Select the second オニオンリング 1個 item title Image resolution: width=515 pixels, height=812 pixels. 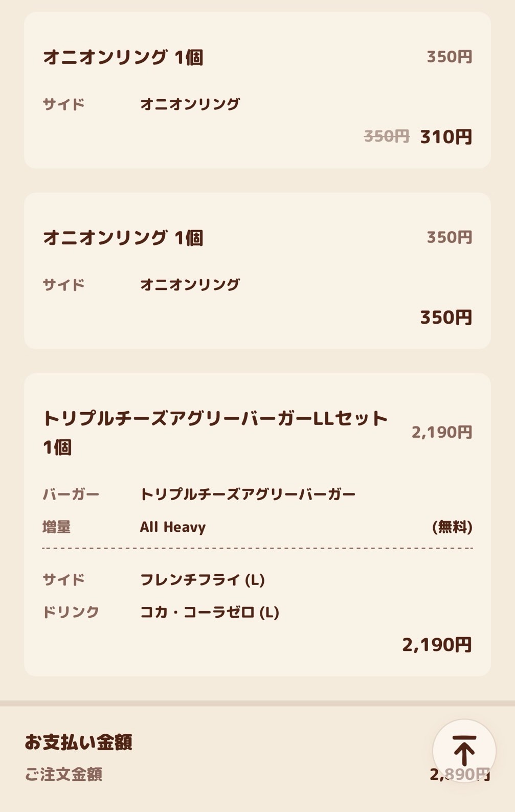[123, 238]
